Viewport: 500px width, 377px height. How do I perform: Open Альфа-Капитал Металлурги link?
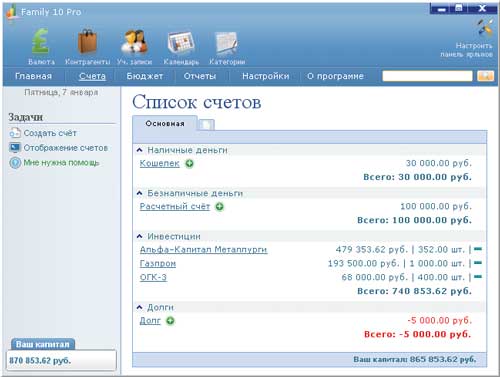(x=203, y=250)
